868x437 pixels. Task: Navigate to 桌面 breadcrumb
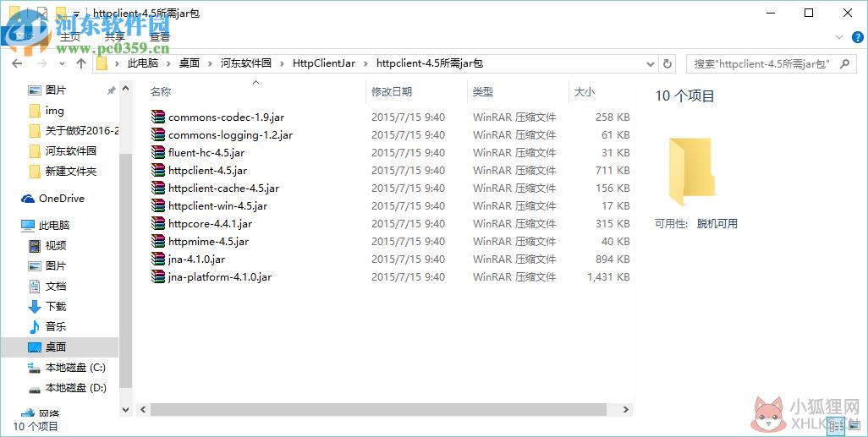[190, 63]
